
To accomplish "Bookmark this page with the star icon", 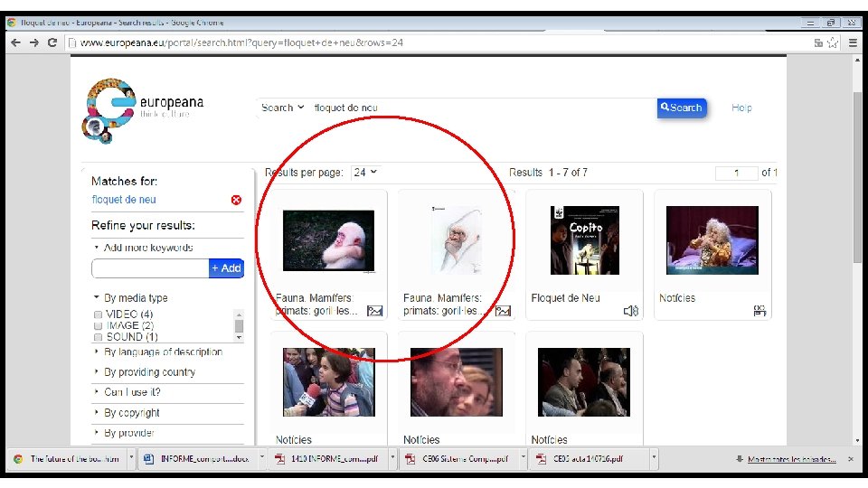I will (833, 42).
